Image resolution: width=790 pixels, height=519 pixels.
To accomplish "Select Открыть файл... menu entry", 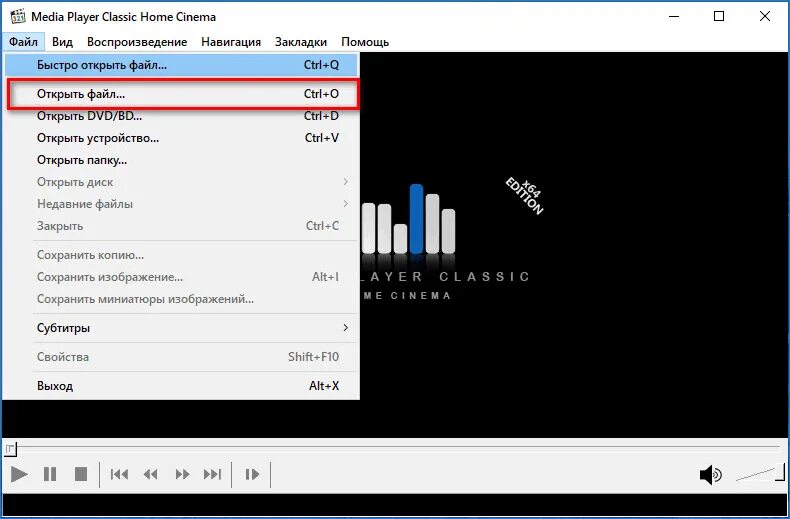I will coord(181,94).
